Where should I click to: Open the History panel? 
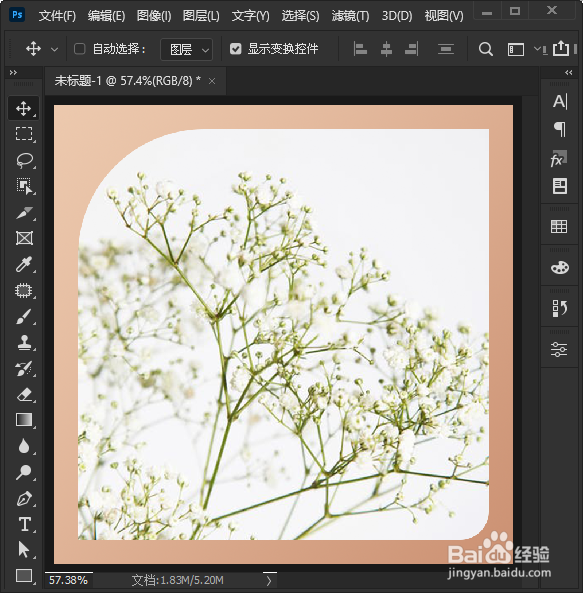[560, 308]
